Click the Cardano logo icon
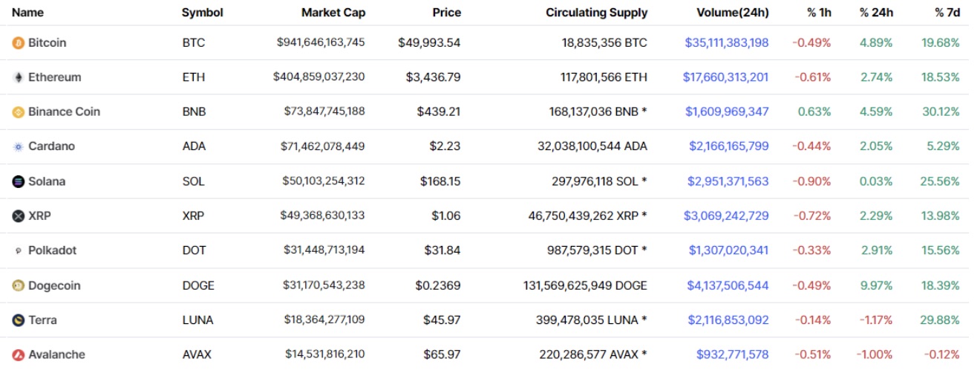The image size is (980, 382). [x=19, y=146]
